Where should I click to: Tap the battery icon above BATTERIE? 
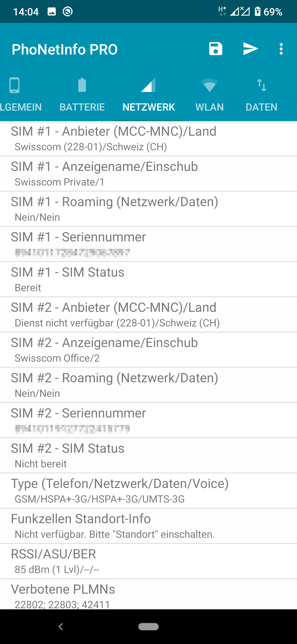pos(82,85)
